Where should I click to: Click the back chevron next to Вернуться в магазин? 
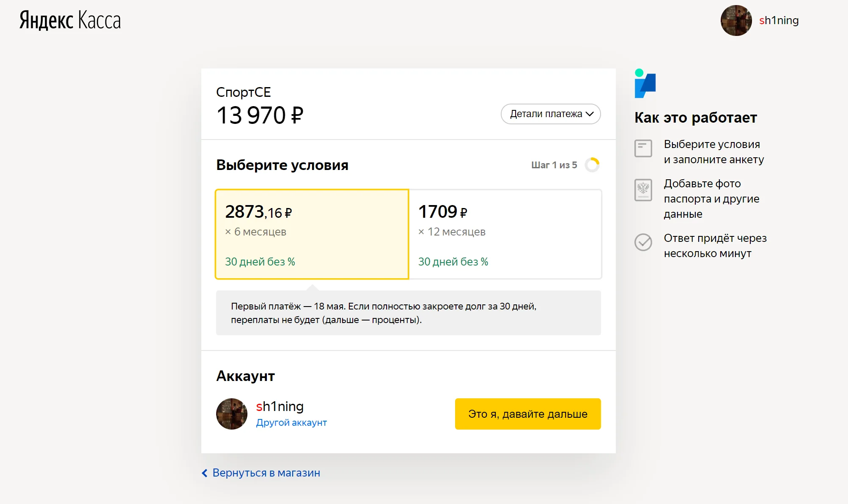[205, 473]
